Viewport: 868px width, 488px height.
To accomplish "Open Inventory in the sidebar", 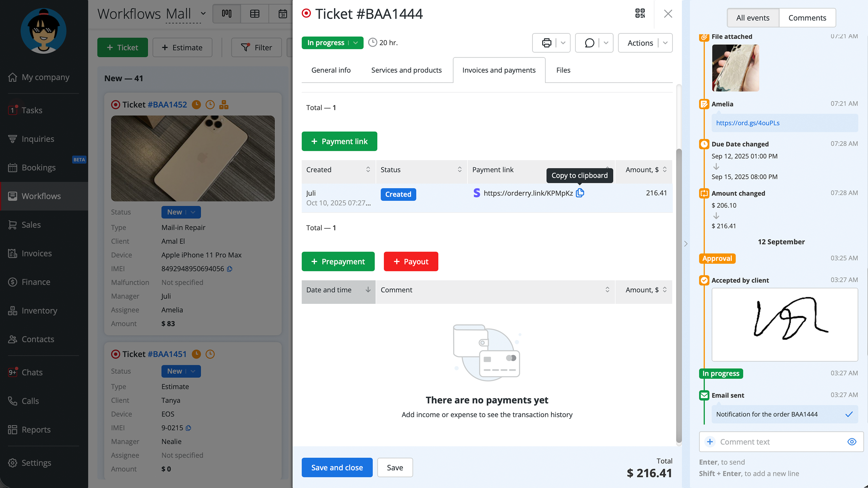I will point(39,310).
